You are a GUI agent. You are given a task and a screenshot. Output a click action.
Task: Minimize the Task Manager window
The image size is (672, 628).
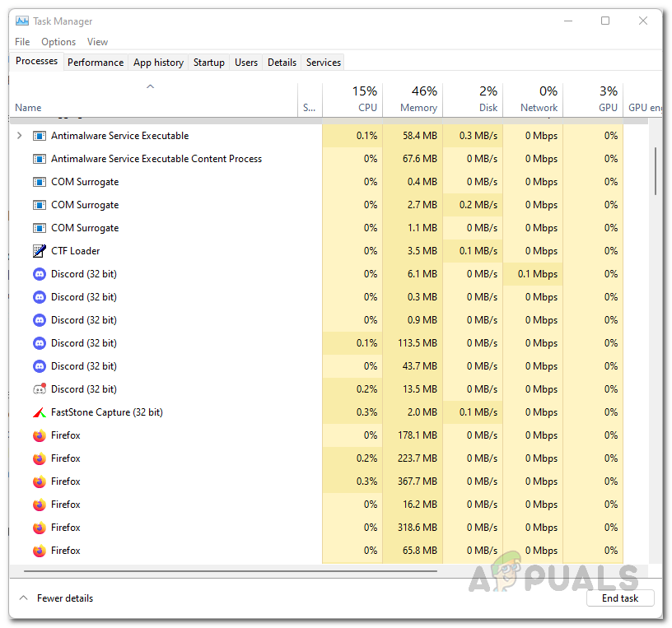(x=568, y=21)
